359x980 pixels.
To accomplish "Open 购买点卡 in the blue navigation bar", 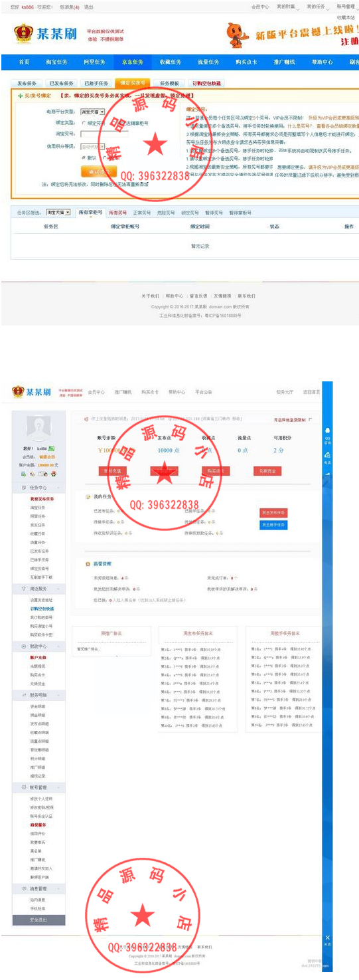I will tap(246, 62).
